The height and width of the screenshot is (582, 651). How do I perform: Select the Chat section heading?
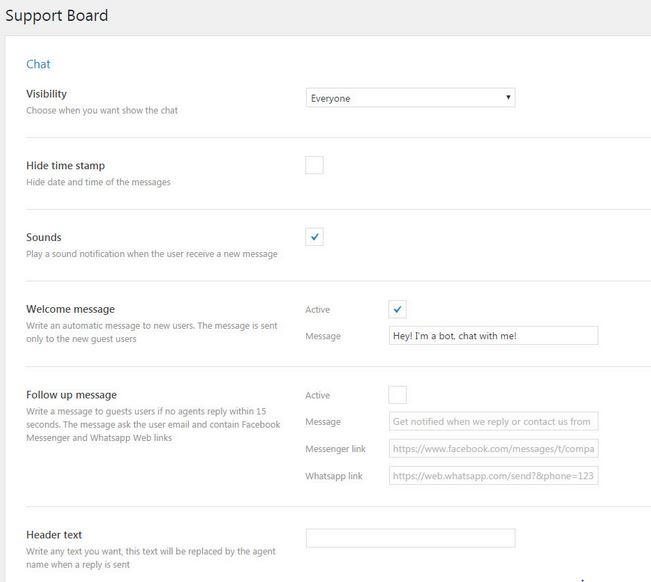point(38,64)
